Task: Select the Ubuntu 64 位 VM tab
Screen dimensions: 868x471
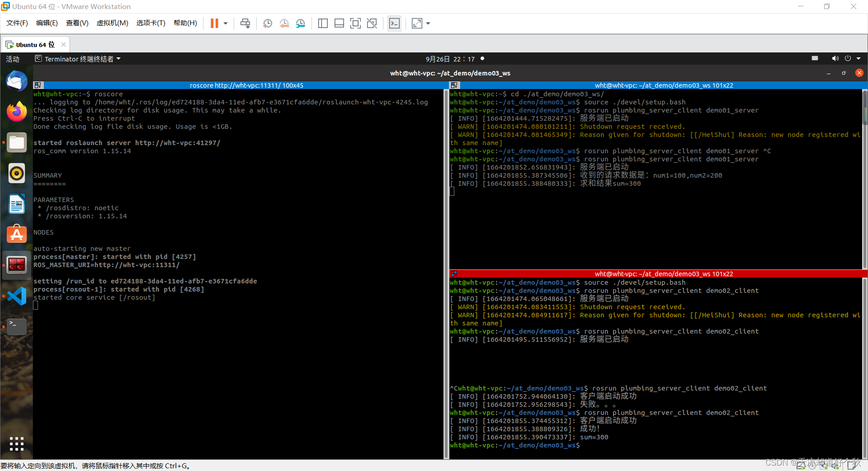Action: (35, 44)
